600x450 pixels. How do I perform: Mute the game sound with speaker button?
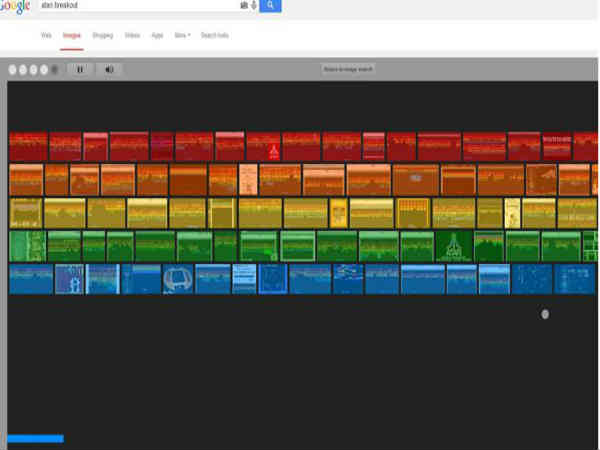109,69
